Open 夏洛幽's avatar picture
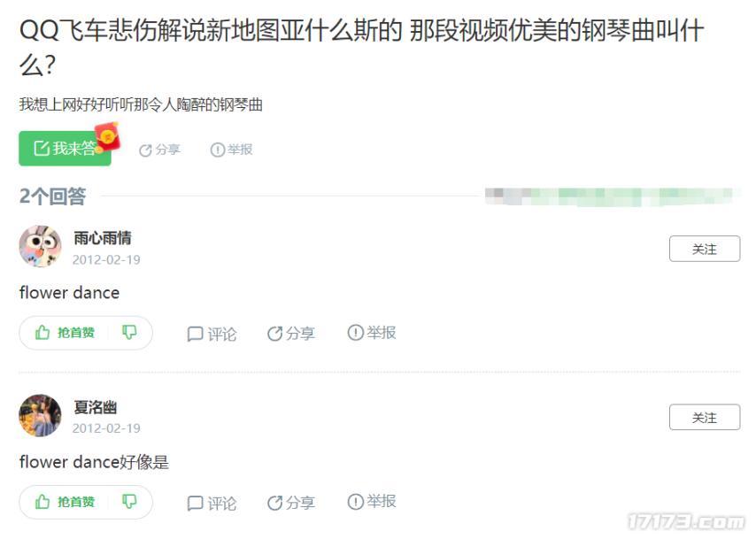Image resolution: width=756 pixels, height=539 pixels. click(x=40, y=415)
